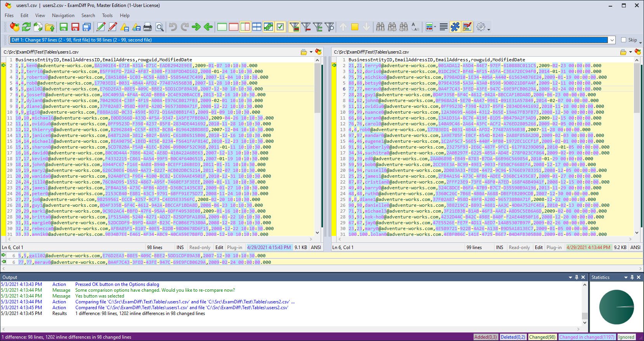Go to previous difference with left green arrow
The height and width of the screenshot is (341, 644).
[208, 27]
